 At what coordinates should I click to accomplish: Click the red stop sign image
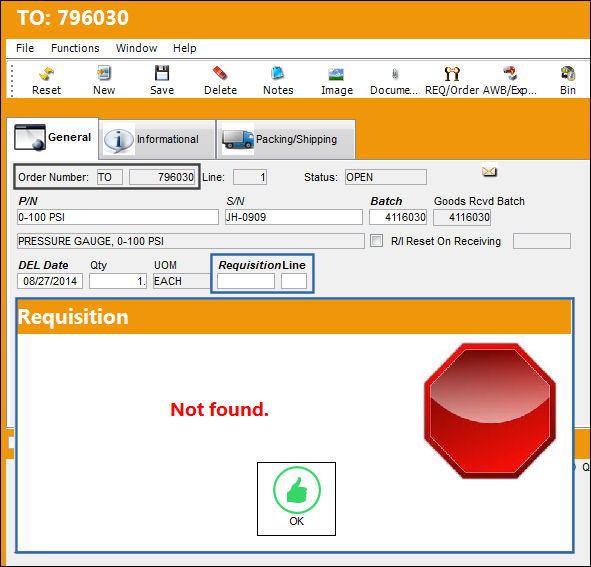point(490,411)
